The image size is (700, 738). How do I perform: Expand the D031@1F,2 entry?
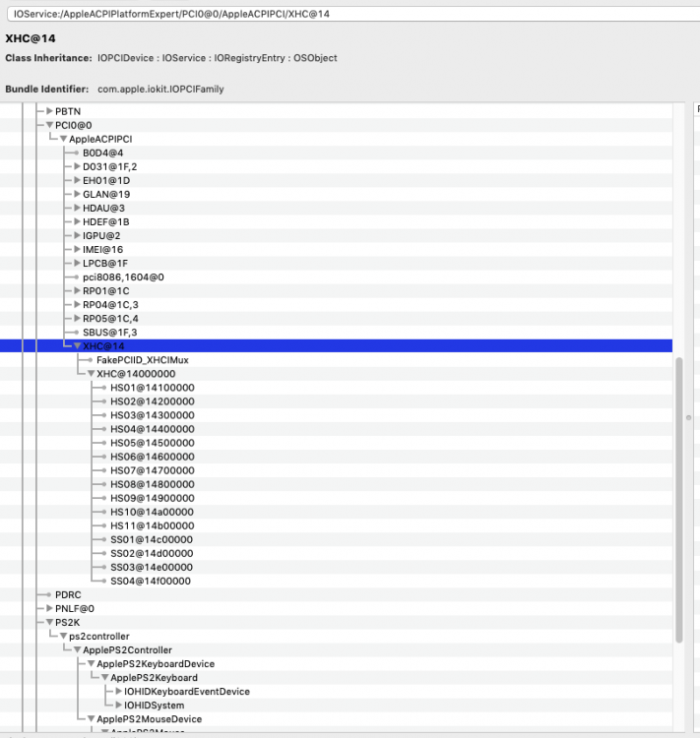77,166
